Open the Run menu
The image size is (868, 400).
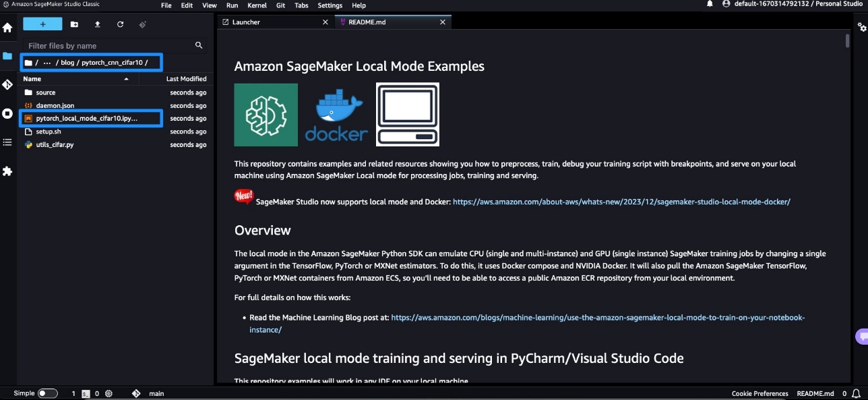232,5
